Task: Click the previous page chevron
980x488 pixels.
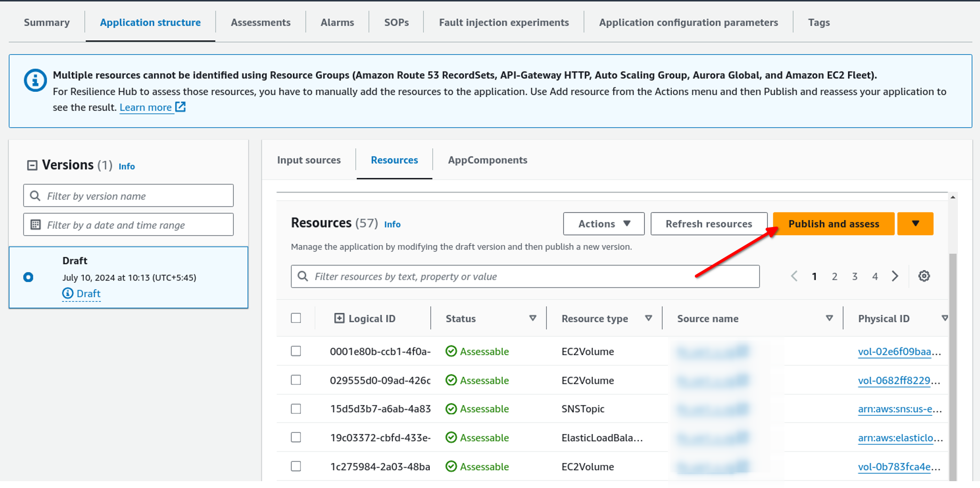Action: pyautogui.click(x=794, y=276)
